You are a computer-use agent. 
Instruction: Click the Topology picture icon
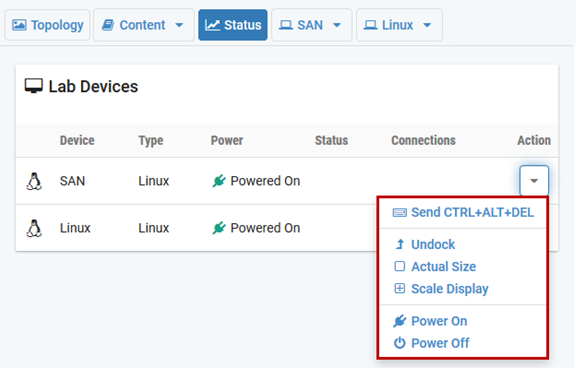point(19,25)
